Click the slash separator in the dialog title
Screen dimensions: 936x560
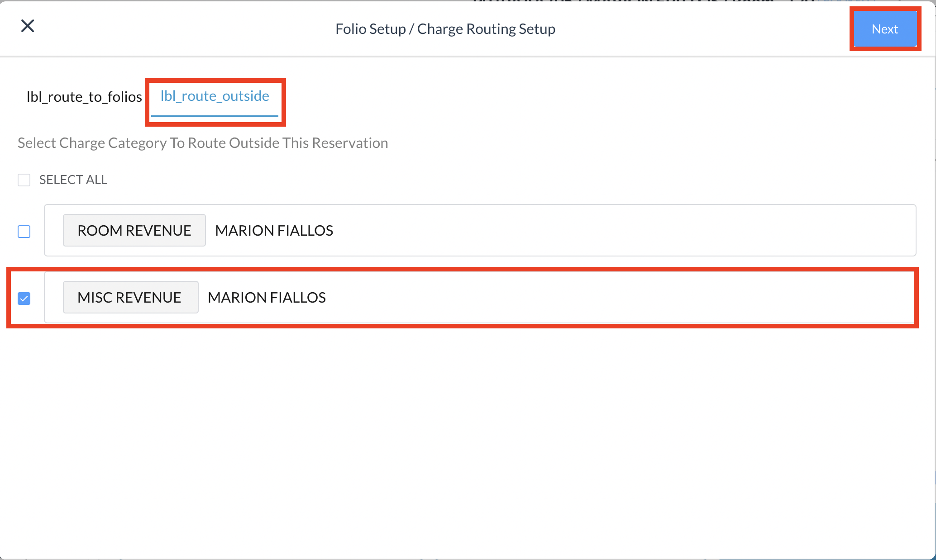411,29
